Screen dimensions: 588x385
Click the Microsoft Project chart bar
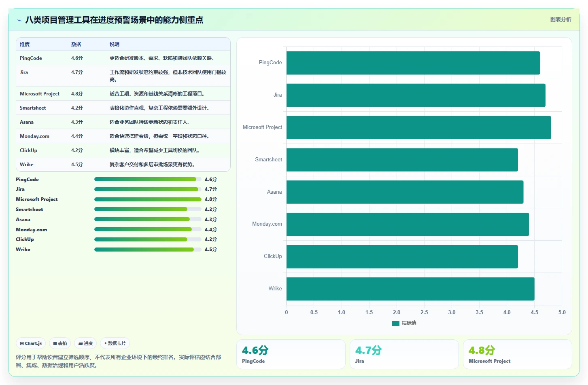419,127
